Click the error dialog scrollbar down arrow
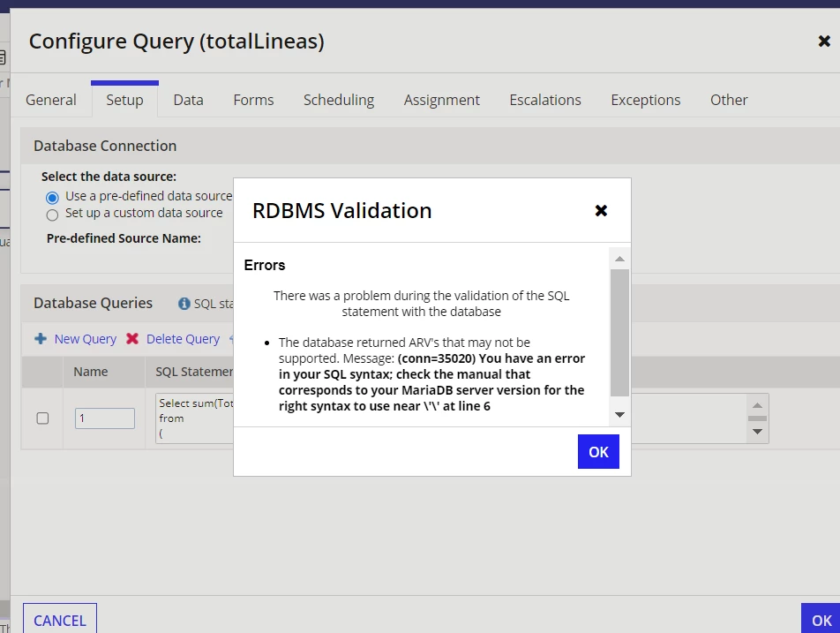840x633 pixels. 619,414
